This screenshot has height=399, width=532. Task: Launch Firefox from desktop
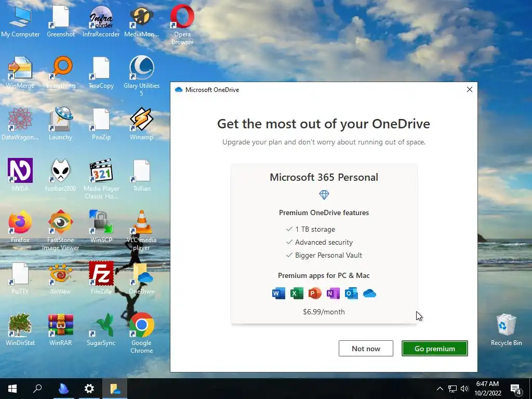click(20, 227)
